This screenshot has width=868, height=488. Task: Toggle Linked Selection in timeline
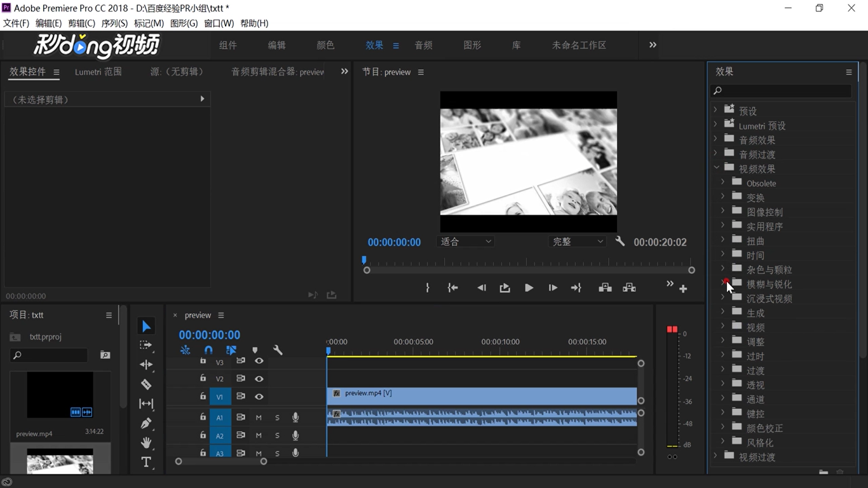[231, 350]
